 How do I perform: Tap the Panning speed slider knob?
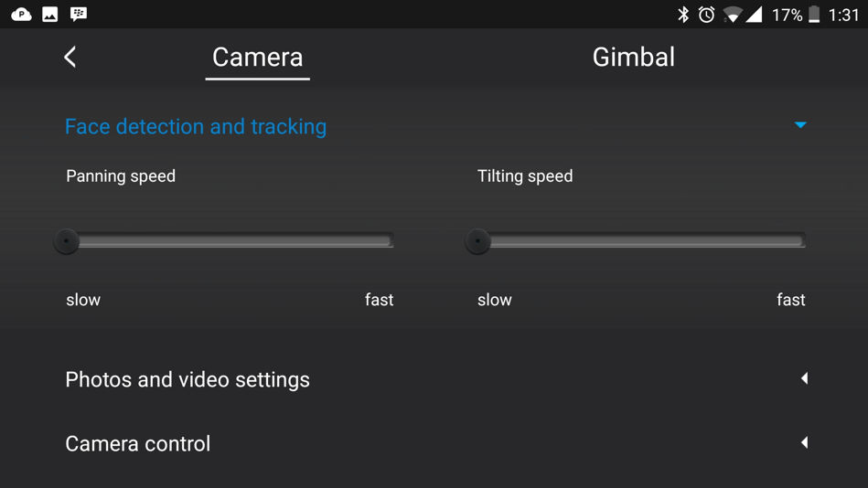click(67, 241)
